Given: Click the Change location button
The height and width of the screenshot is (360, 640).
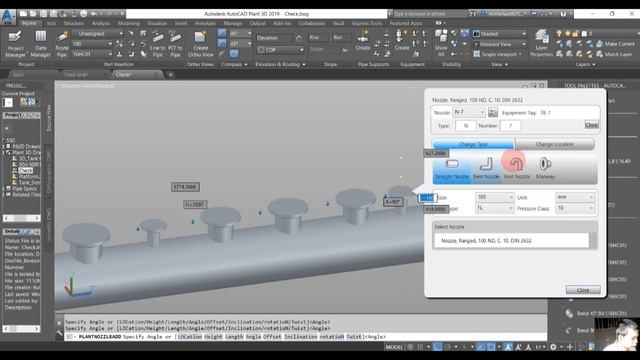Looking at the screenshot, I should 554,144.
